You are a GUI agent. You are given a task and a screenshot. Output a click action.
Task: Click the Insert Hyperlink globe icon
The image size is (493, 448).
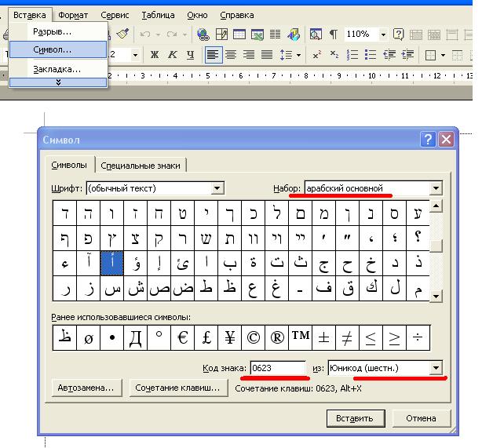point(203,35)
